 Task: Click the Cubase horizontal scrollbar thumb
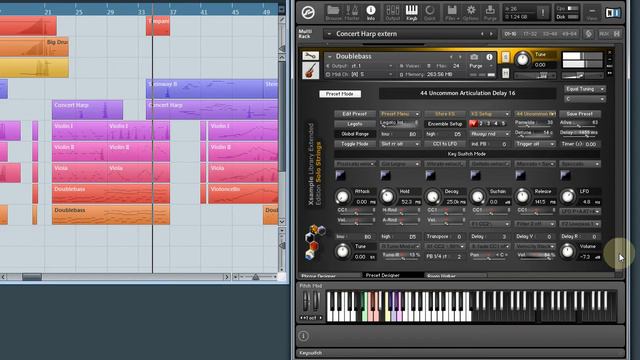point(32,277)
